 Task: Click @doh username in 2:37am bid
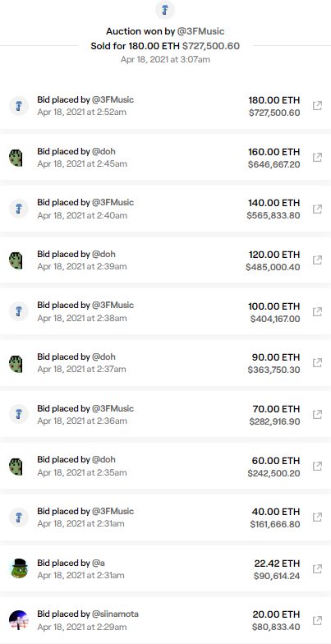pyautogui.click(x=103, y=356)
